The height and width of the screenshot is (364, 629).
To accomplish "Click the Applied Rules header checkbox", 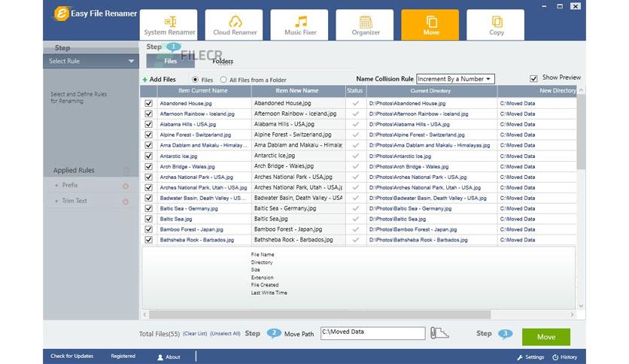I will coord(126,171).
